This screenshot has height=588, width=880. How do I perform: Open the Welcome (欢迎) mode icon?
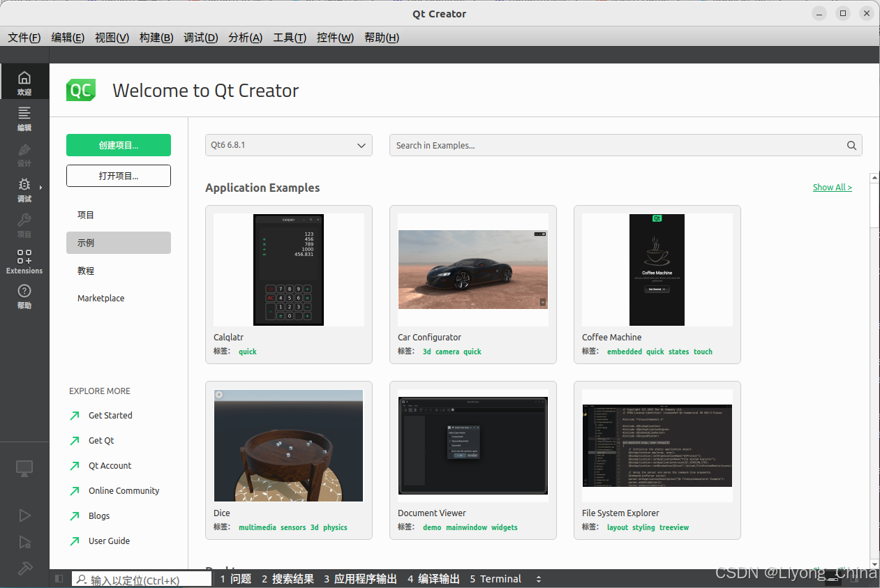click(24, 82)
